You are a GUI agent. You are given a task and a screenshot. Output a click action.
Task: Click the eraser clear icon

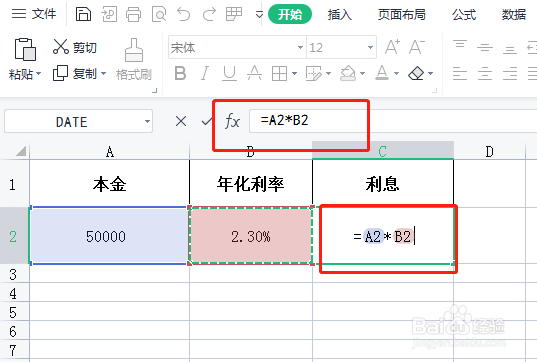click(416, 73)
